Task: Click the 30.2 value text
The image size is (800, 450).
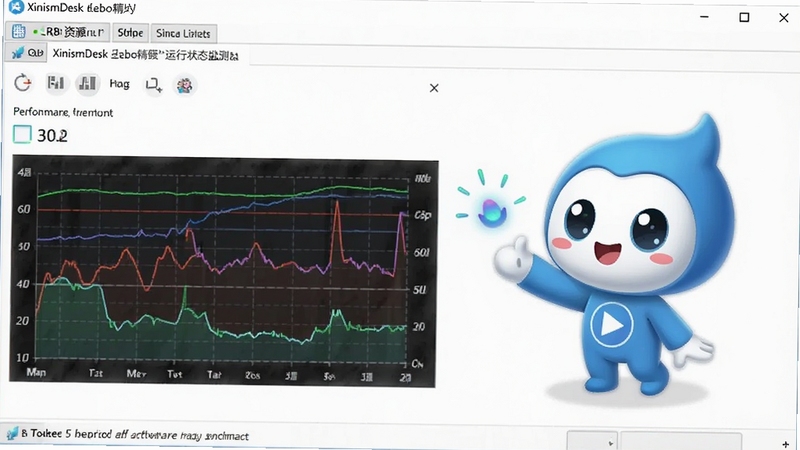Action: [x=52, y=136]
